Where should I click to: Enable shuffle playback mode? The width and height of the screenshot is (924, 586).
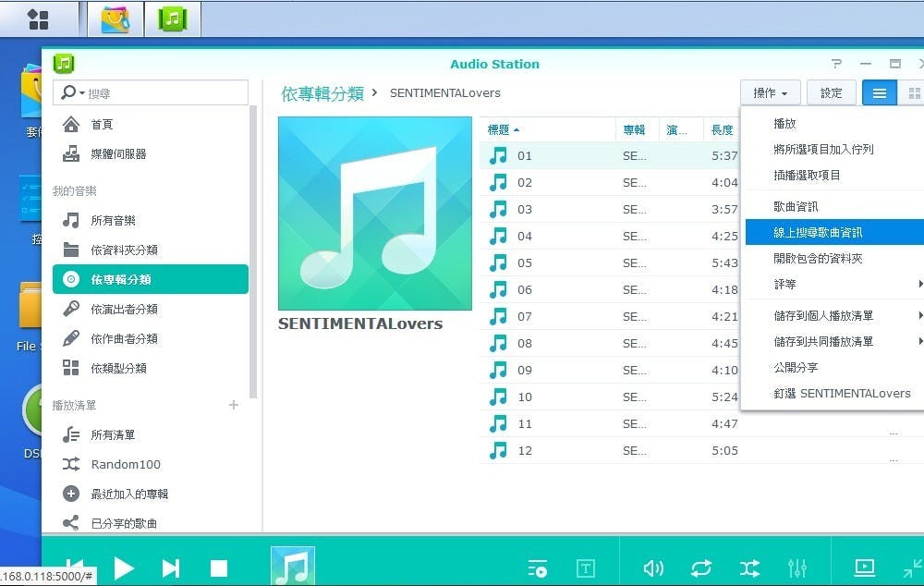click(749, 568)
